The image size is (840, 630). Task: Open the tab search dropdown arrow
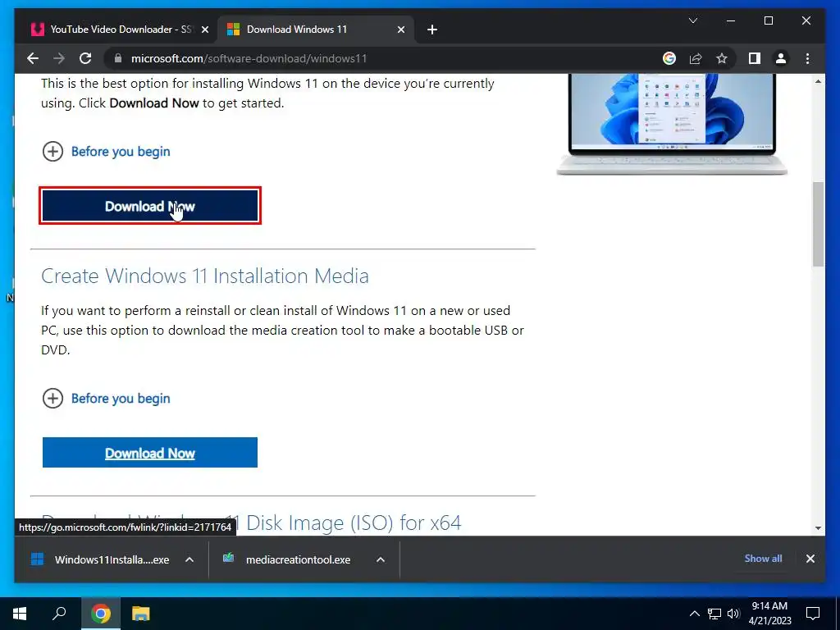click(x=692, y=21)
